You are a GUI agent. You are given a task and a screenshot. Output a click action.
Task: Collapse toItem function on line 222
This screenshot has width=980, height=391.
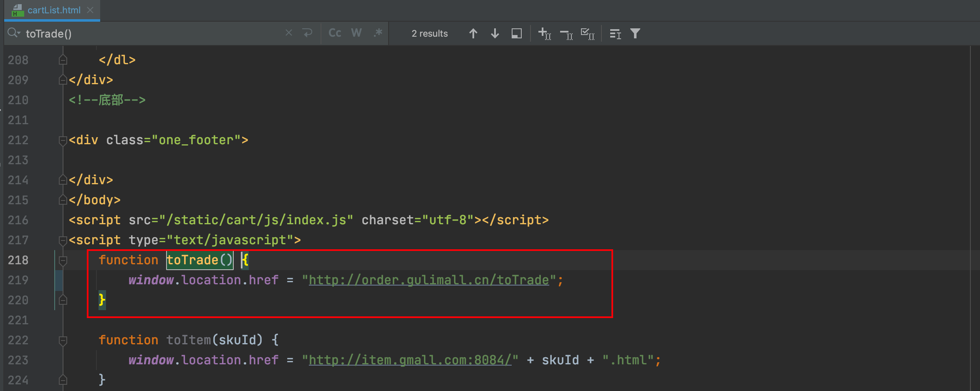[x=63, y=341]
